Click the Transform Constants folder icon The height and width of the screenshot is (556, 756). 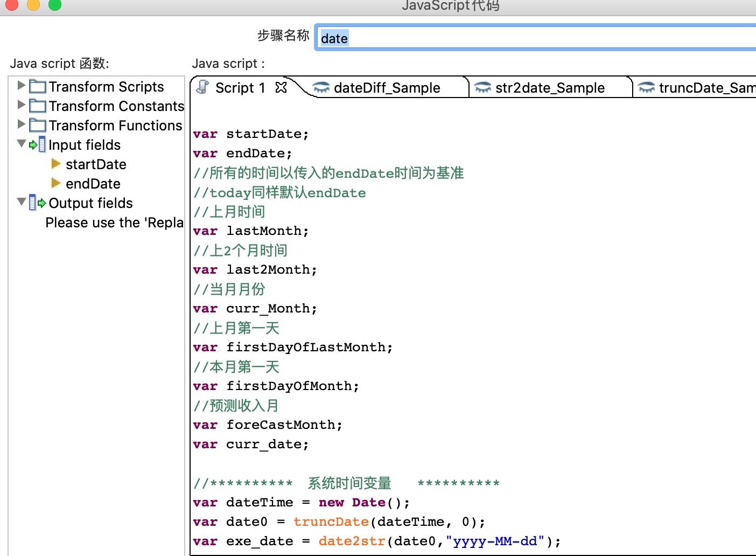pos(37,106)
